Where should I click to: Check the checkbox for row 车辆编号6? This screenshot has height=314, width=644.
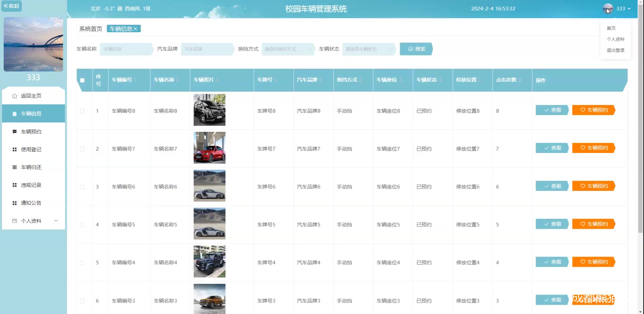(82, 187)
